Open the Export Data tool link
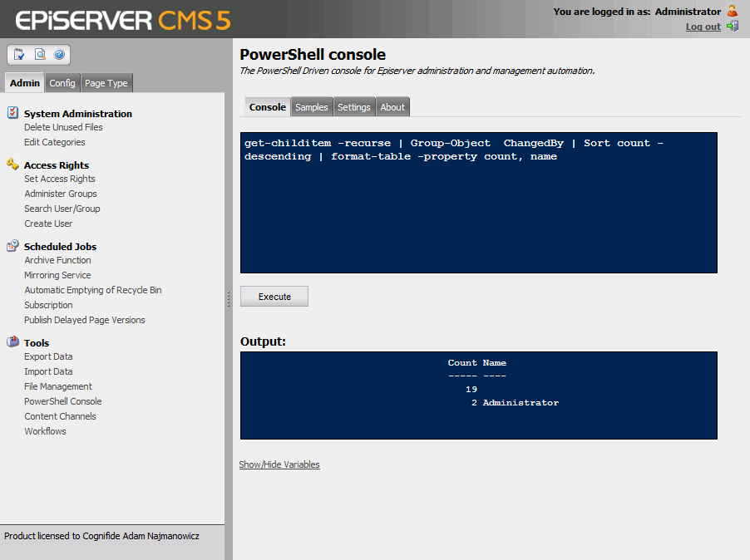This screenshot has width=750, height=560. point(48,356)
